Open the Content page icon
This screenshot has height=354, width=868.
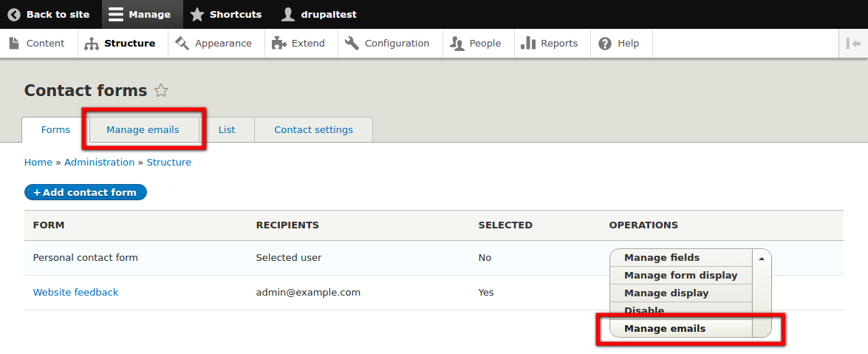(15, 43)
